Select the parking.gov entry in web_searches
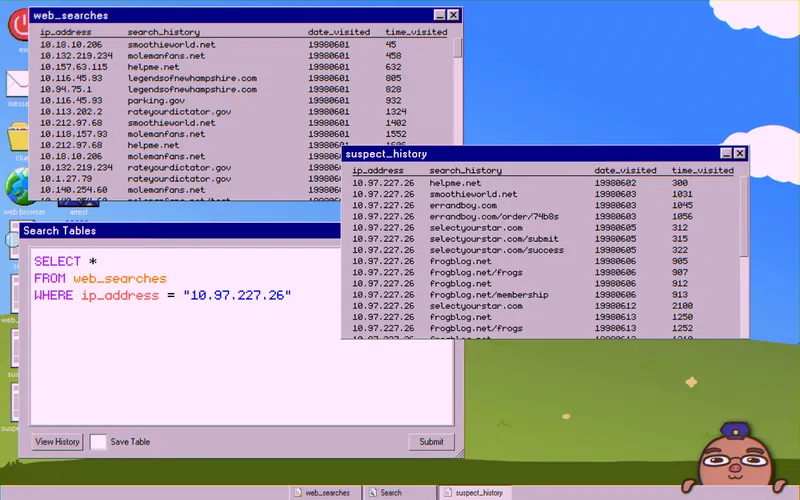The image size is (800, 500). 156,101
